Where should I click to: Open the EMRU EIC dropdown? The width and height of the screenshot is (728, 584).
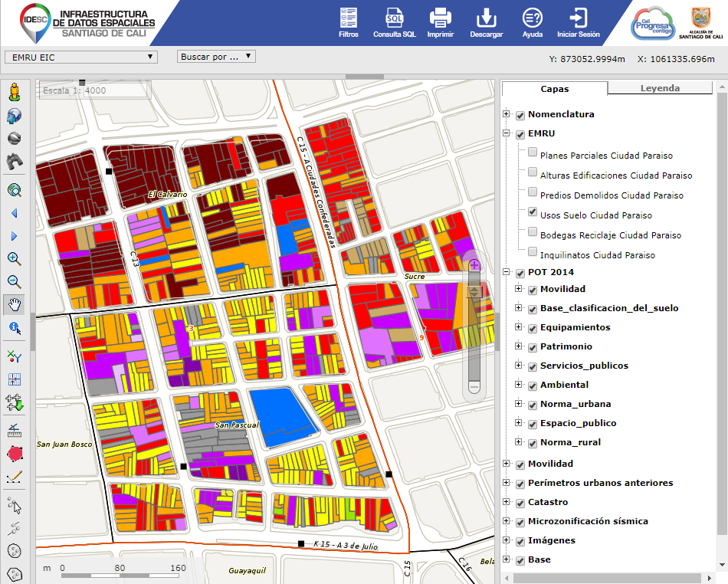pyautogui.click(x=80, y=57)
